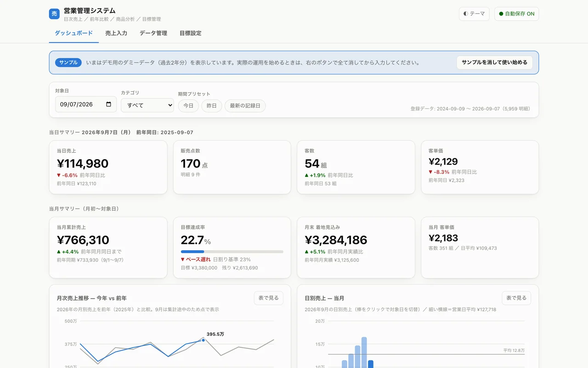
Task: Click the 営業管理システム title
Action: 90,11
